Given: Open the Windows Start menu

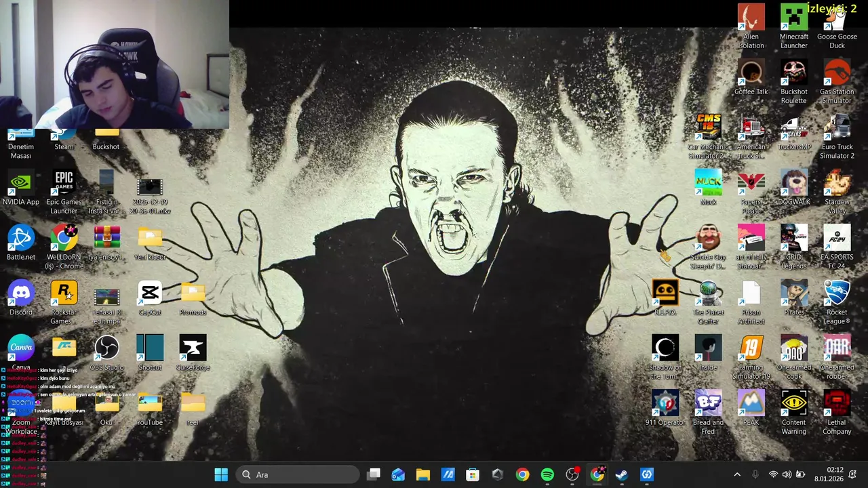Looking at the screenshot, I should coord(221,474).
